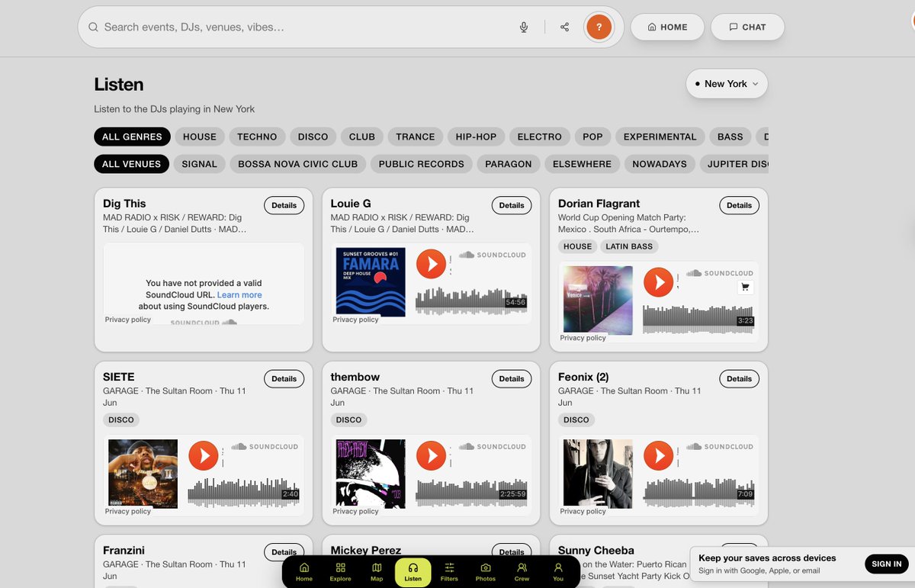This screenshot has height=588, width=915.
Task: Select the ALL VENUES filter chip
Action: [x=131, y=164]
